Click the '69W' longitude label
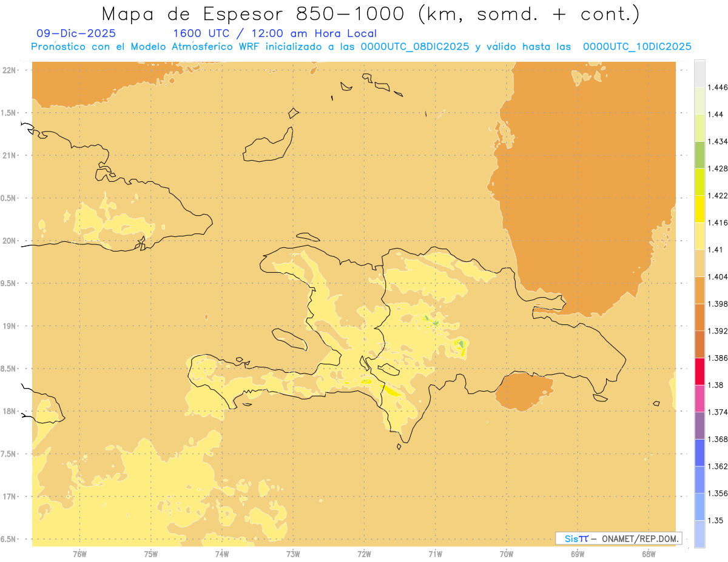This screenshot has width=728, height=562. pyautogui.click(x=578, y=554)
